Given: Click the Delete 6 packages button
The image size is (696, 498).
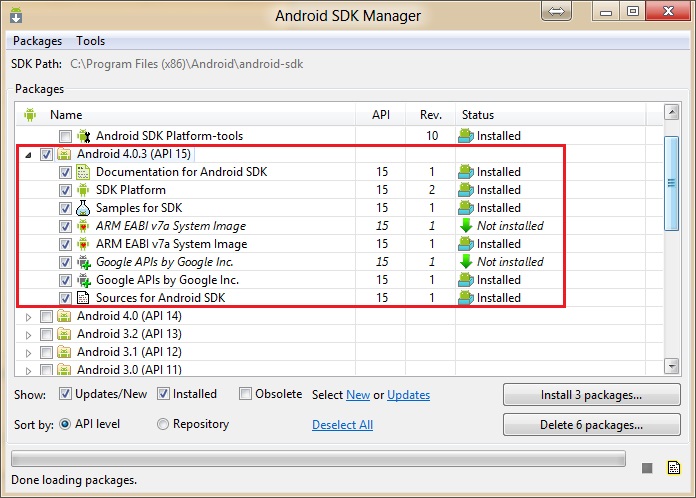Looking at the screenshot, I should click(x=592, y=425).
